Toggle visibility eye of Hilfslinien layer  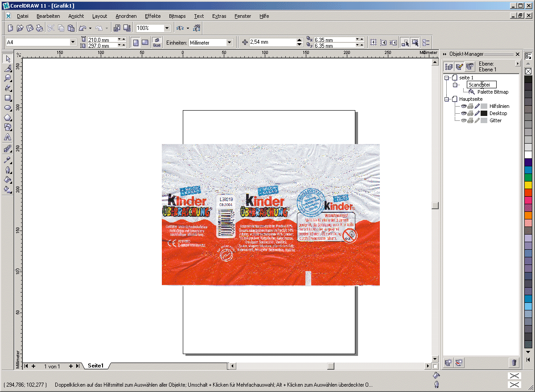(x=464, y=106)
